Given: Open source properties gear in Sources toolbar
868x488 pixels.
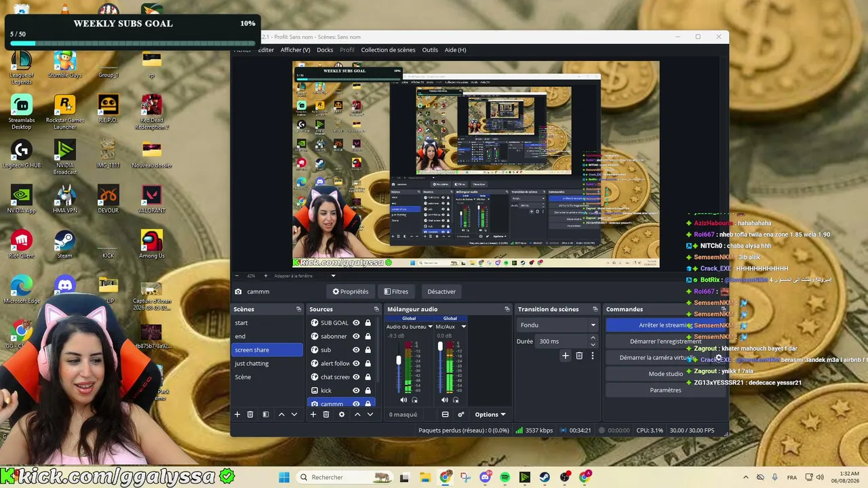Looking at the screenshot, I should (342, 414).
